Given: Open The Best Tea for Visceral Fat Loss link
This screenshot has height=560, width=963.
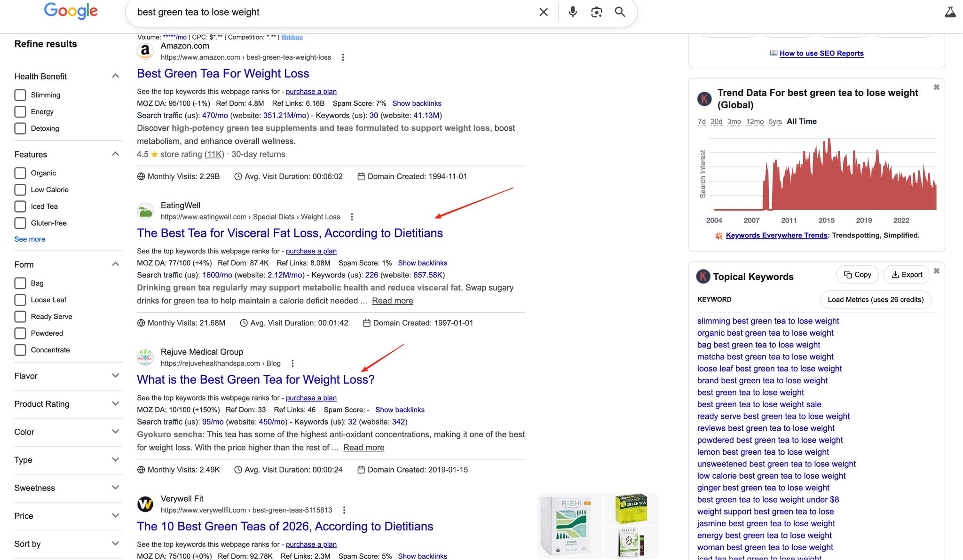Looking at the screenshot, I should pyautogui.click(x=290, y=233).
